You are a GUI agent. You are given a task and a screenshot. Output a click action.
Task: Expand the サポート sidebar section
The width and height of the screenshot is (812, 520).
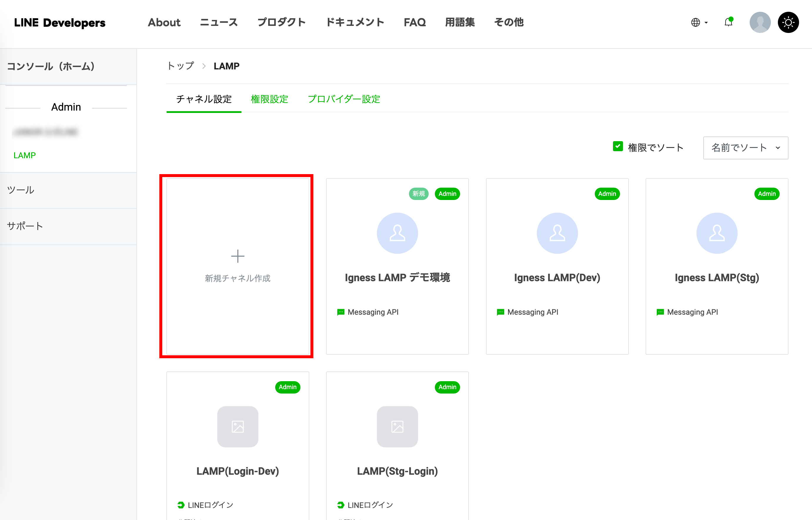pos(25,226)
